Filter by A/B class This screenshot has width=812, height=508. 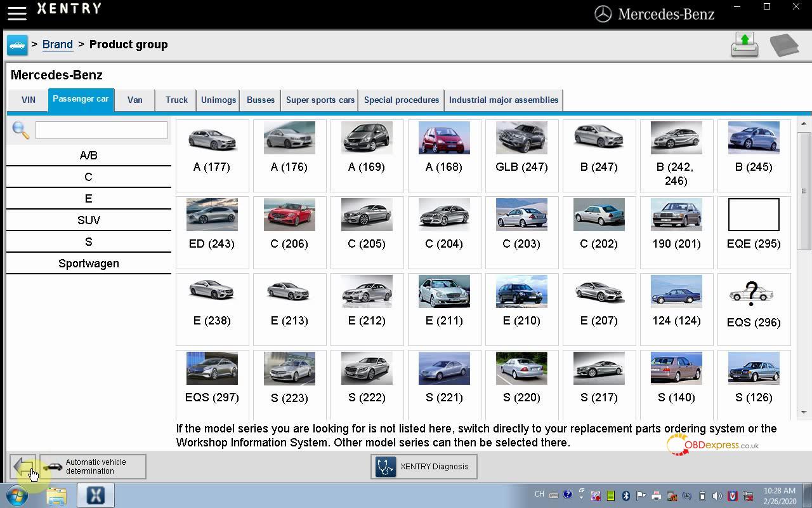point(89,156)
